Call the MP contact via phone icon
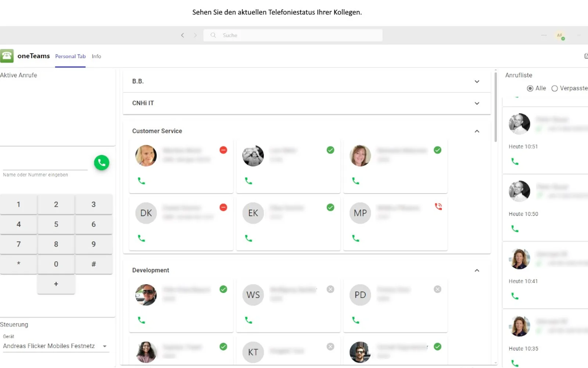Image resolution: width=588 pixels, height=368 pixels. click(x=356, y=238)
